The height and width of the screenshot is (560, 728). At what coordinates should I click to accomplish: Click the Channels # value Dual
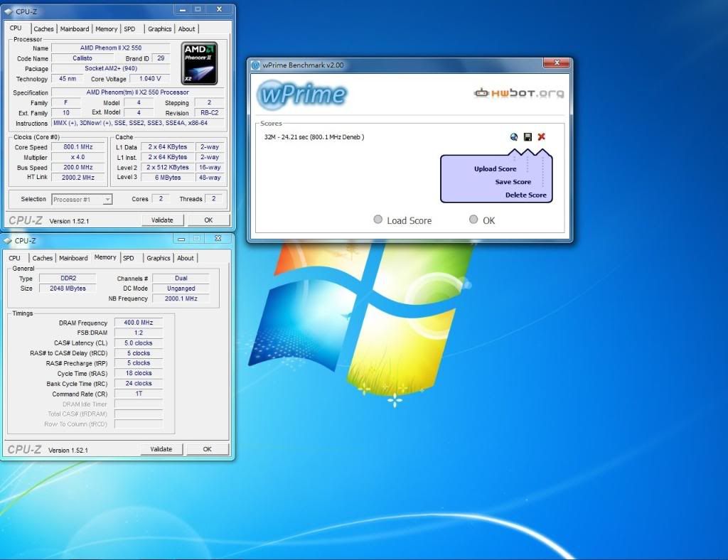point(181,279)
